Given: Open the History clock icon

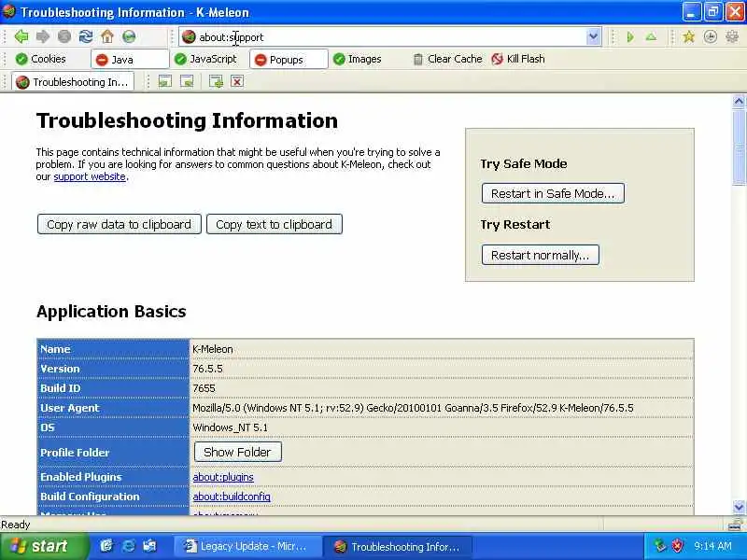Looking at the screenshot, I should click(x=711, y=36).
